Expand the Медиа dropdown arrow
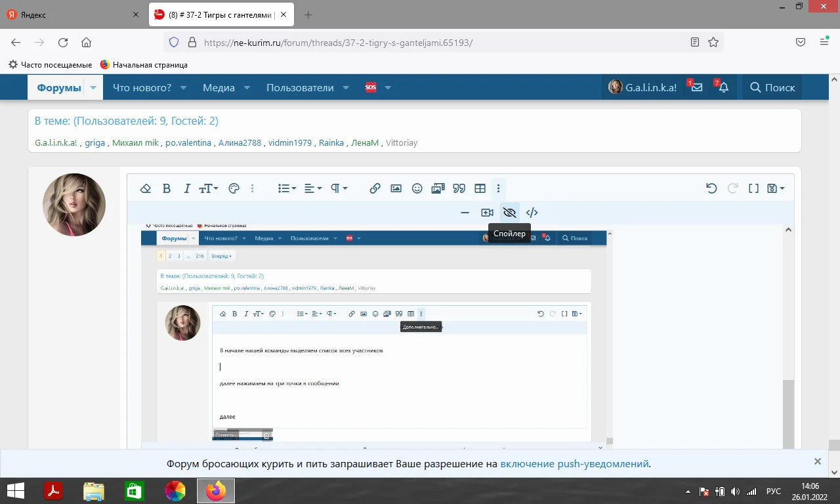Viewport: 840px width, 504px height. coord(247,87)
